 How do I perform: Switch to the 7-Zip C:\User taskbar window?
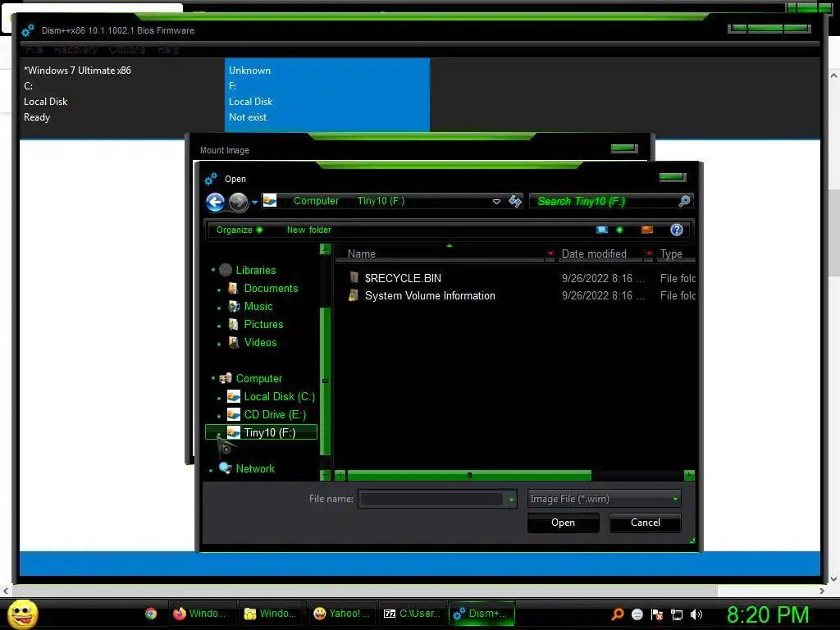point(412,614)
